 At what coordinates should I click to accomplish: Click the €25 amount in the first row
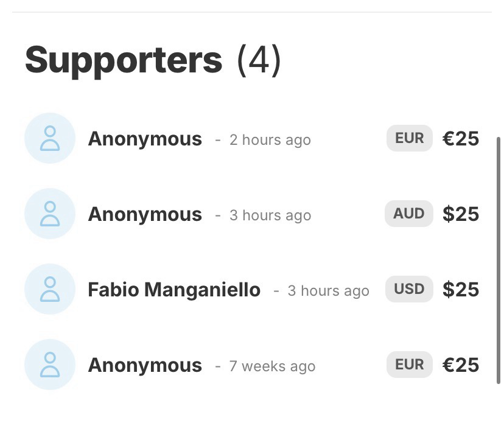[461, 139]
